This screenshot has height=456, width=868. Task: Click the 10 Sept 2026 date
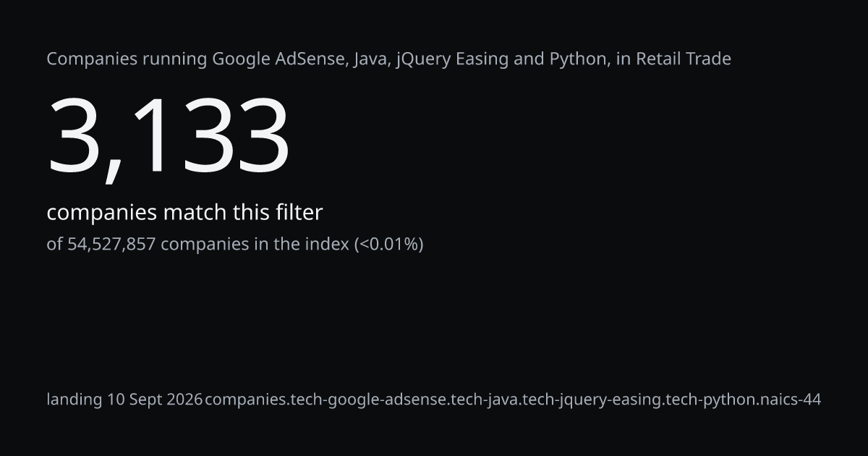(155, 400)
